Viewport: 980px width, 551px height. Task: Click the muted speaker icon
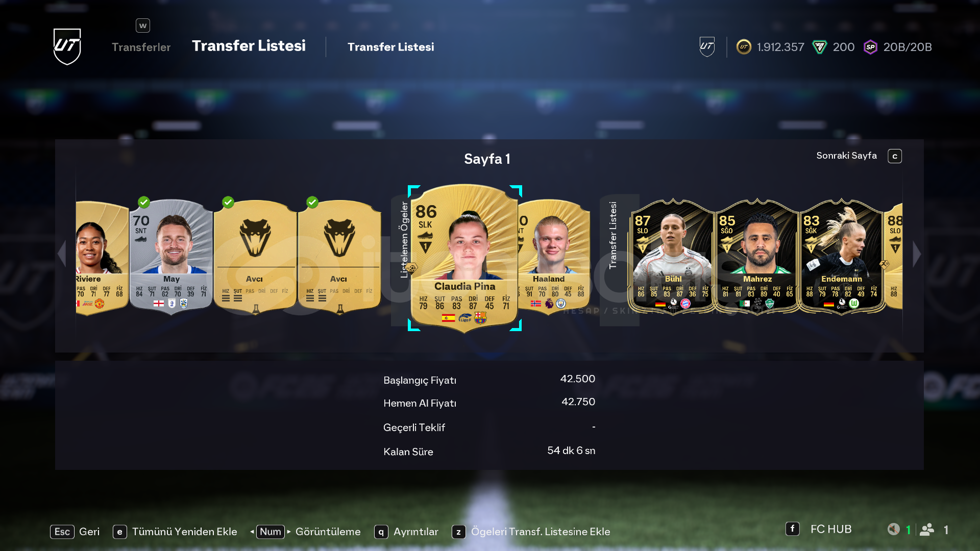[893, 529]
